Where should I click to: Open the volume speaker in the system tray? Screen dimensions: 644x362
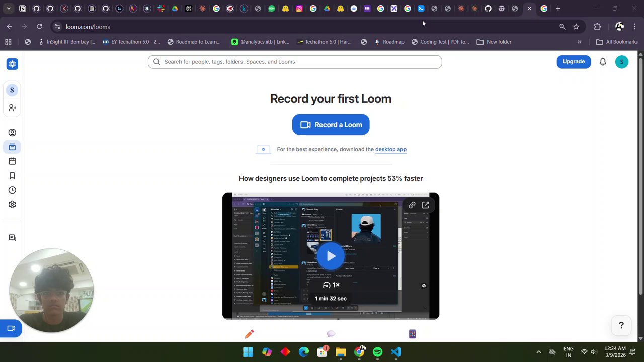[594, 352]
